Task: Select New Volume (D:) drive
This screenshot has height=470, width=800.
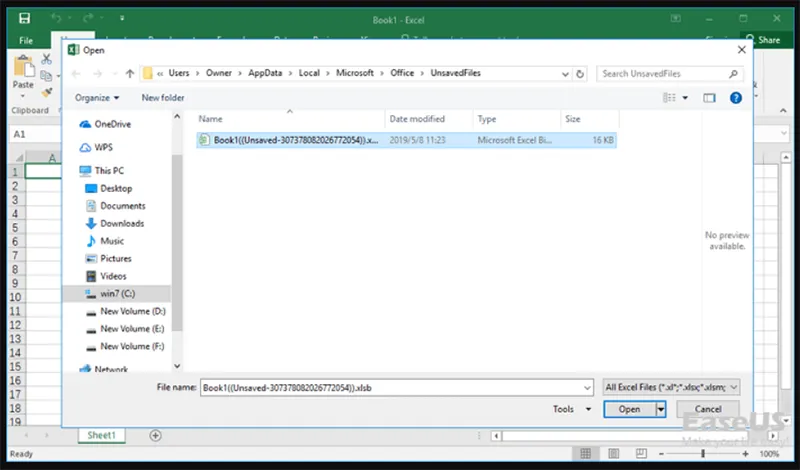Action: click(x=125, y=311)
